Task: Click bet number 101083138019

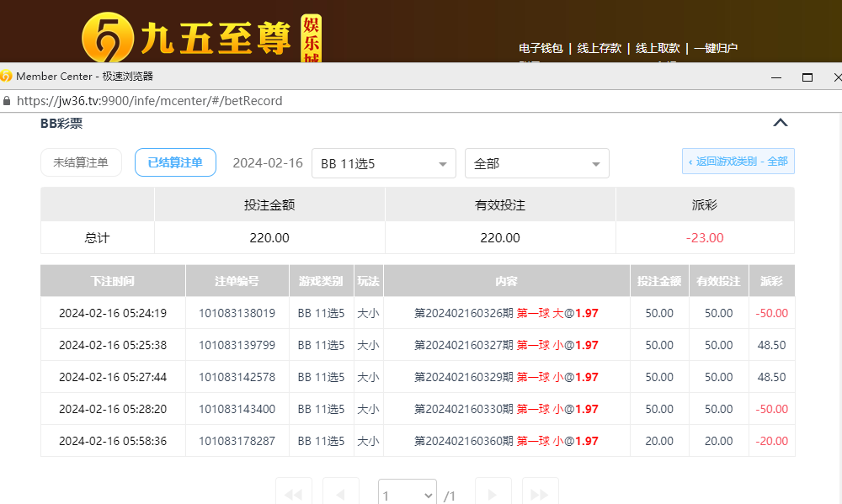Action: point(237,313)
